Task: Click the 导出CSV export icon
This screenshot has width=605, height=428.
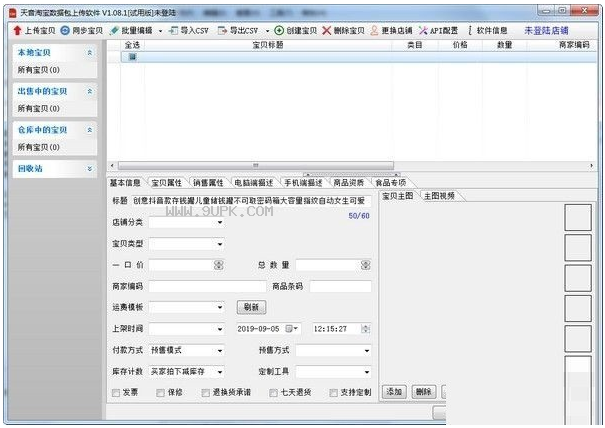Action: click(222, 30)
